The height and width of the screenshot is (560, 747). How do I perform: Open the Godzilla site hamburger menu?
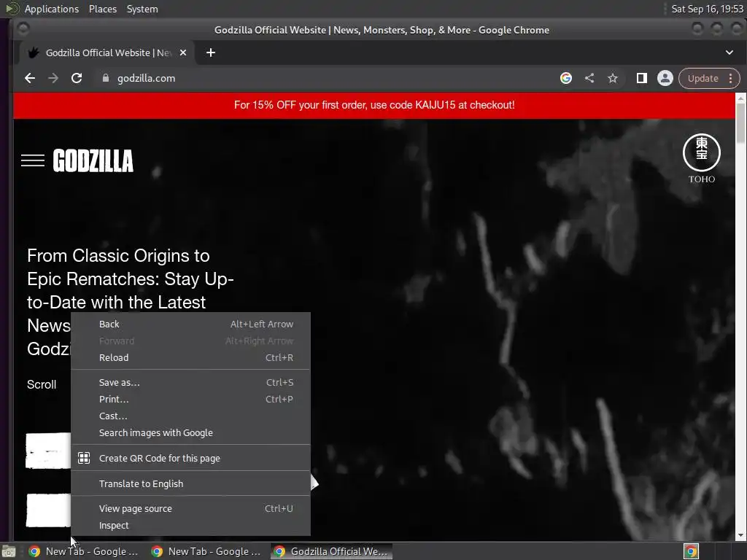click(x=33, y=160)
